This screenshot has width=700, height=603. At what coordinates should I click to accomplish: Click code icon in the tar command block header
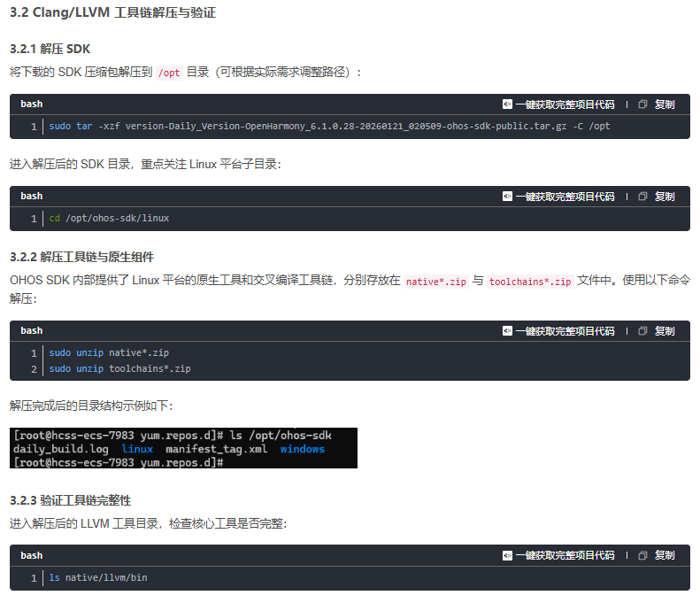tap(507, 104)
